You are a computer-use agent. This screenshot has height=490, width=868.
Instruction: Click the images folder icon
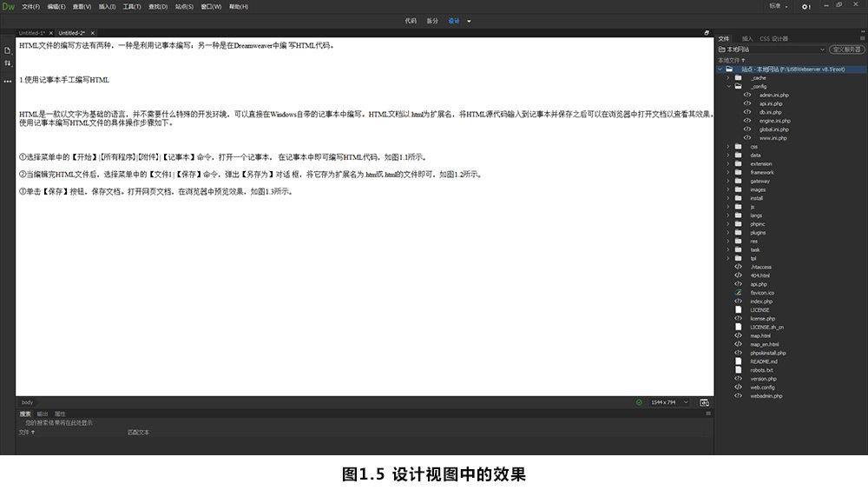(738, 189)
